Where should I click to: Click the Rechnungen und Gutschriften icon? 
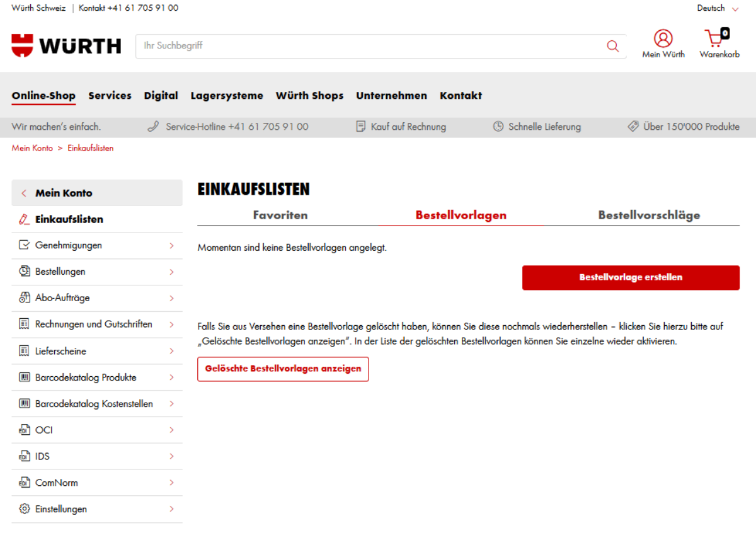click(x=25, y=325)
